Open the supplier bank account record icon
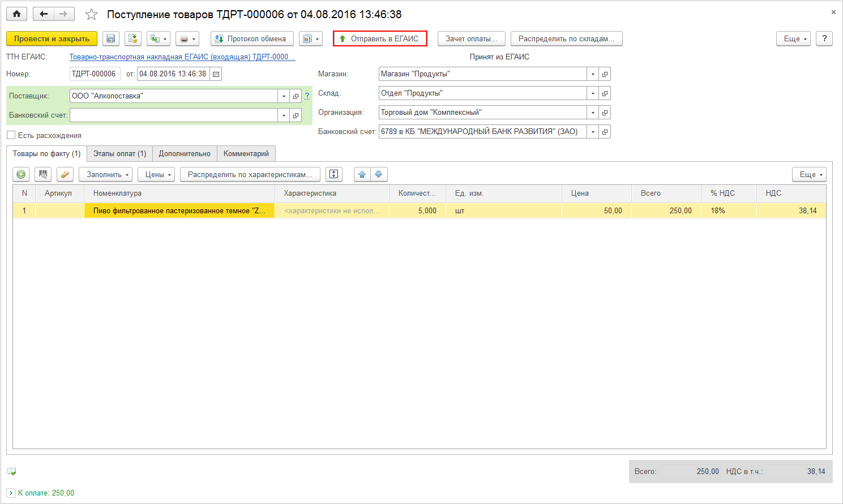Viewport: 843px width, 504px height. pyautogui.click(x=296, y=115)
